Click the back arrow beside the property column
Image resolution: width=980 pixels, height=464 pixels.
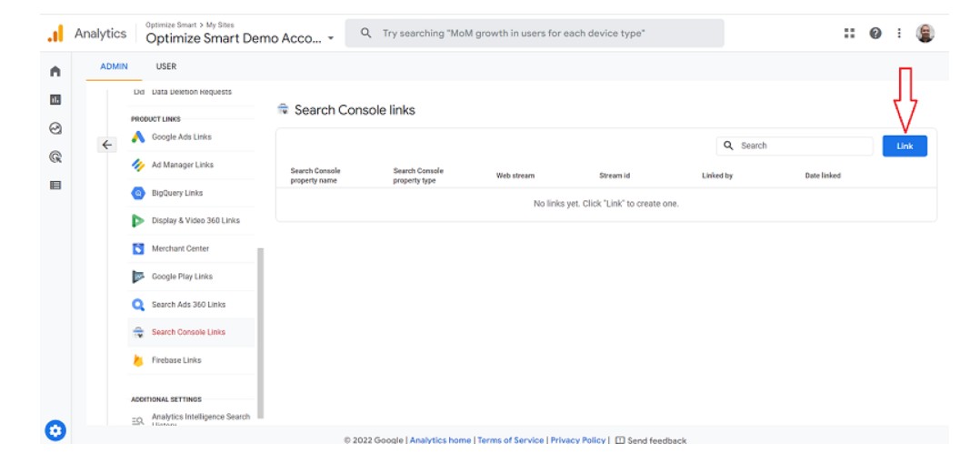pos(107,145)
